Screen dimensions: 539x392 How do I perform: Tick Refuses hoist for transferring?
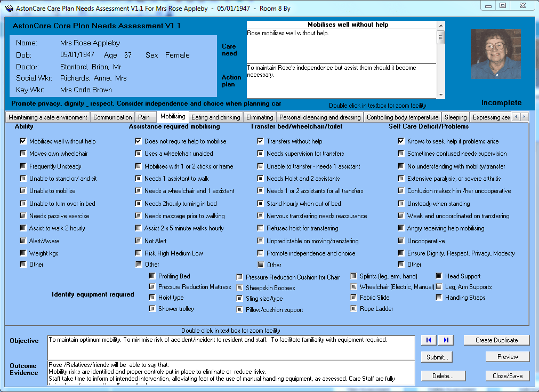[x=260, y=228]
